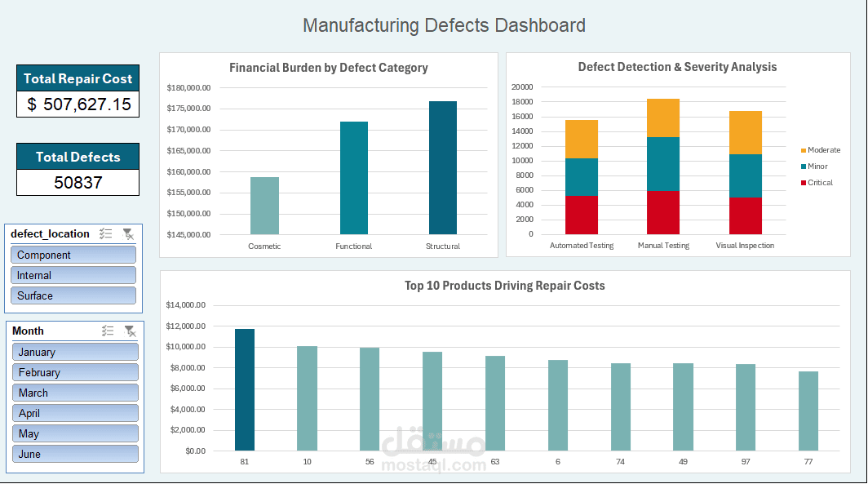Click the Moderate legend label
The height and width of the screenshot is (484, 868).
824,150
